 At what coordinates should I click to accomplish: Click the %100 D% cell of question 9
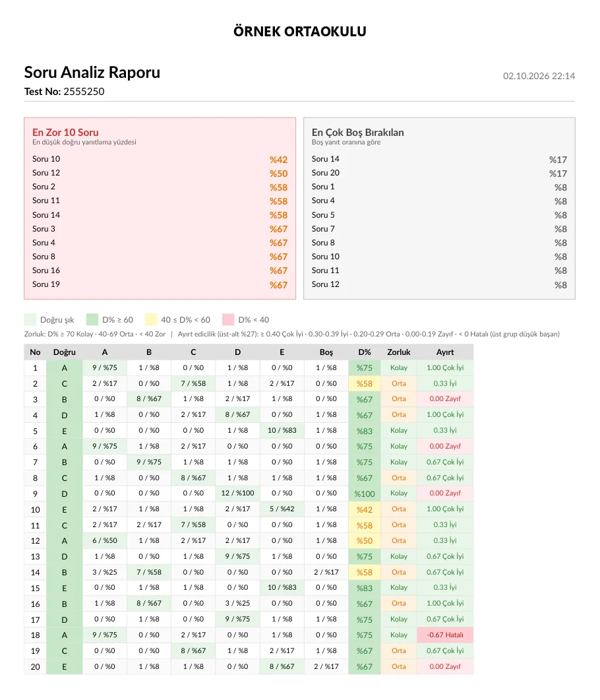click(364, 493)
